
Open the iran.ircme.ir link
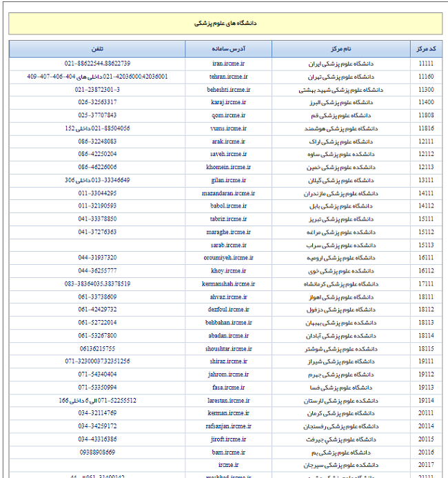point(228,63)
